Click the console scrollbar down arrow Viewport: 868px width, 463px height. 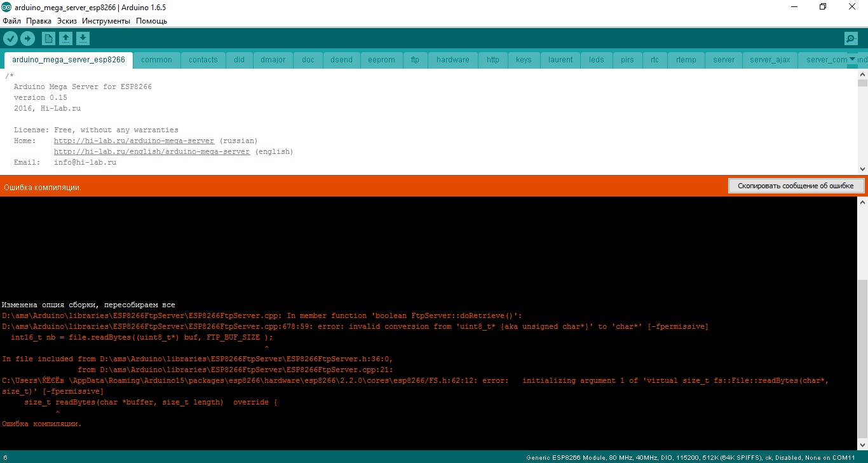862,445
